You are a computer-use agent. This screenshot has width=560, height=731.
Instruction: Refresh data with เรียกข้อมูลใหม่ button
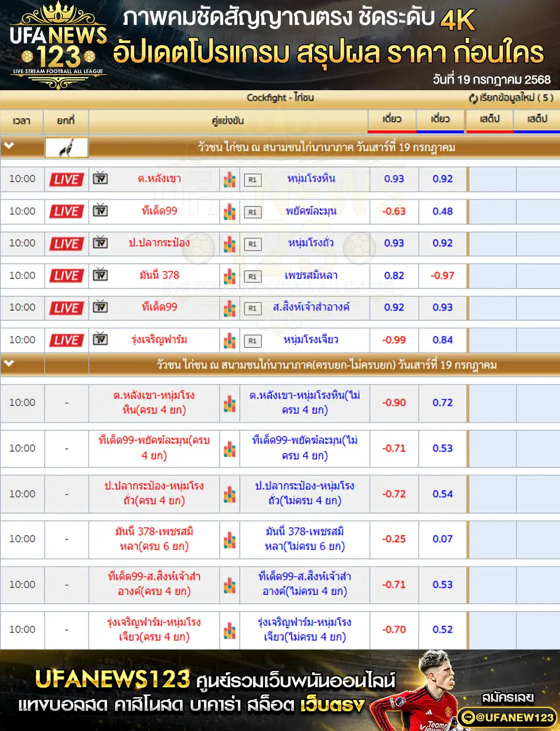[x=511, y=97]
